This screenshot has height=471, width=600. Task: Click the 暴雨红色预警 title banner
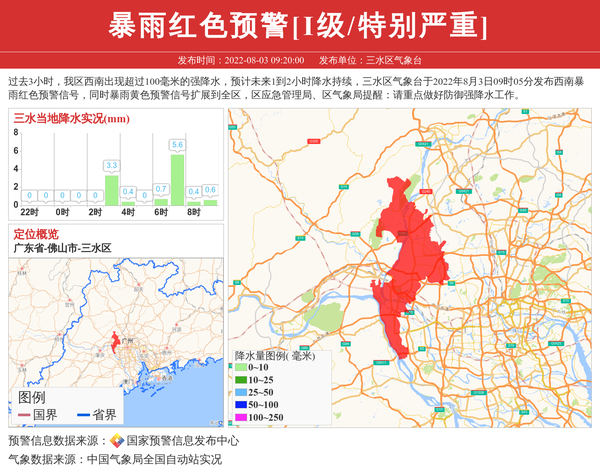[299, 26]
